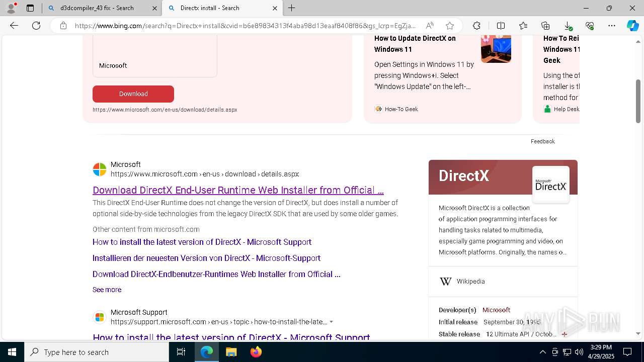Viewport: 644px width, 362px height.
Task: Click the Feedback link
Action: pyautogui.click(x=542, y=141)
